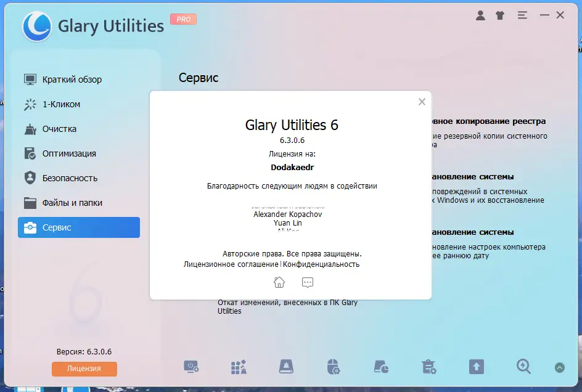Click the orange Лицензия button
Image resolution: width=582 pixels, height=392 pixels.
[x=84, y=369]
